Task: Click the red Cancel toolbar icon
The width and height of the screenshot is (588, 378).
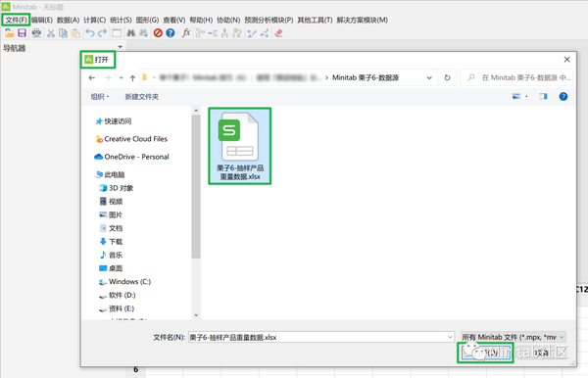Action: (158, 33)
